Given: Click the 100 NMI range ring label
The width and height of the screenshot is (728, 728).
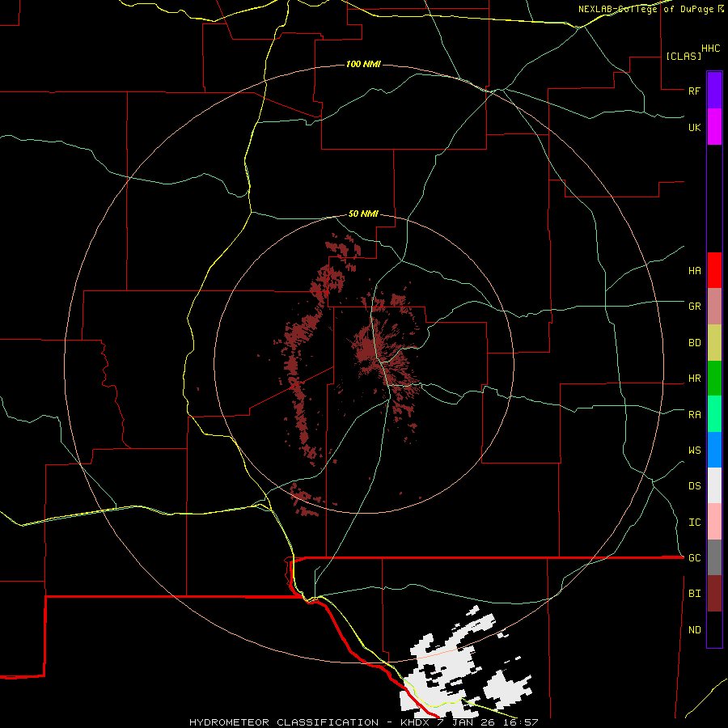Looking at the screenshot, I should pos(363,64).
